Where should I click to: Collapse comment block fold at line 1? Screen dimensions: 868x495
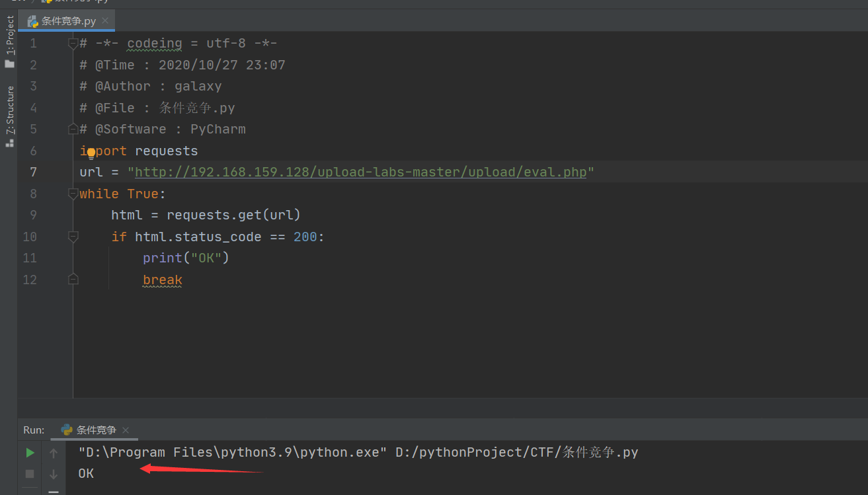pyautogui.click(x=73, y=44)
